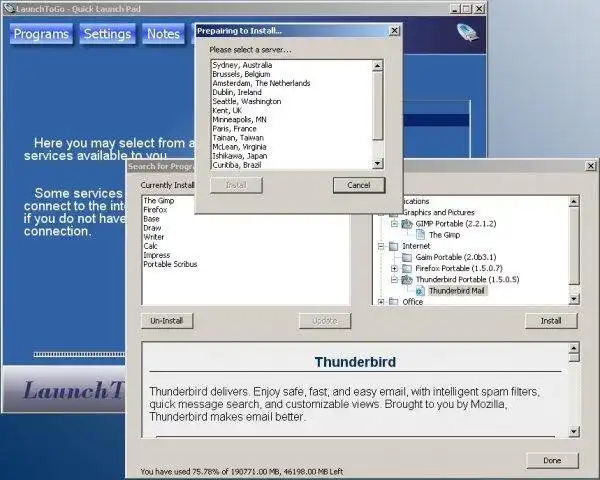The width and height of the screenshot is (600, 480).
Task: Click server list scroll up arrow
Action: point(378,66)
